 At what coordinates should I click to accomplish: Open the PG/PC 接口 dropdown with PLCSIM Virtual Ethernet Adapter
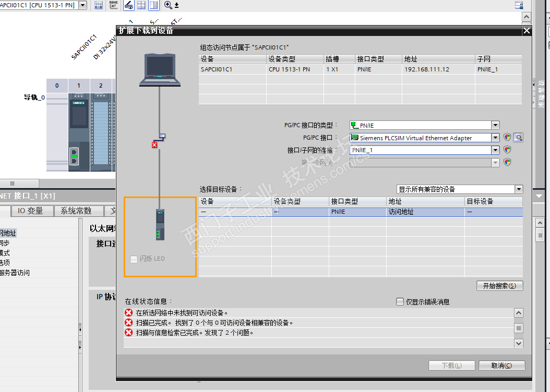click(495, 138)
